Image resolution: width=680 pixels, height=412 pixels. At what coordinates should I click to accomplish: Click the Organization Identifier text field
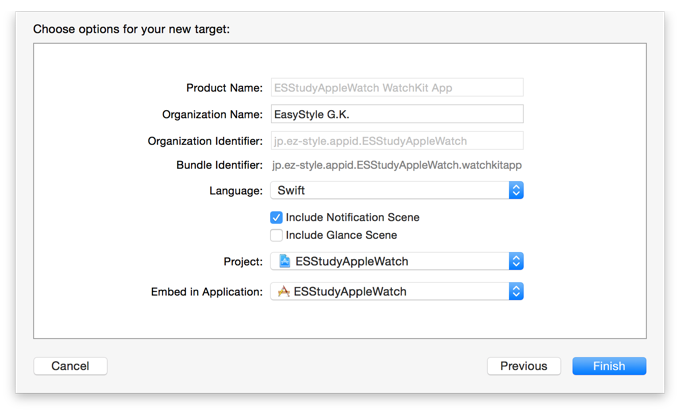pos(397,141)
